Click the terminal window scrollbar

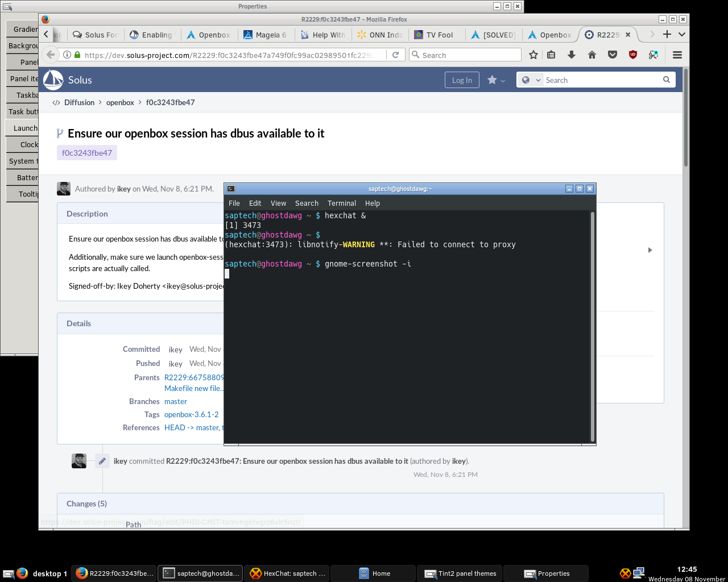tap(593, 327)
